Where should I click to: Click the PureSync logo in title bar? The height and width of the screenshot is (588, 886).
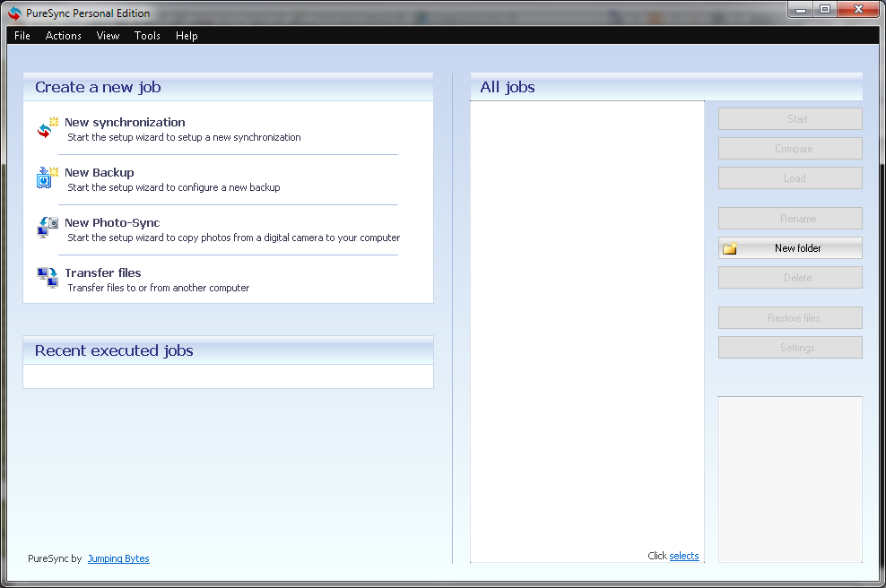14,13
